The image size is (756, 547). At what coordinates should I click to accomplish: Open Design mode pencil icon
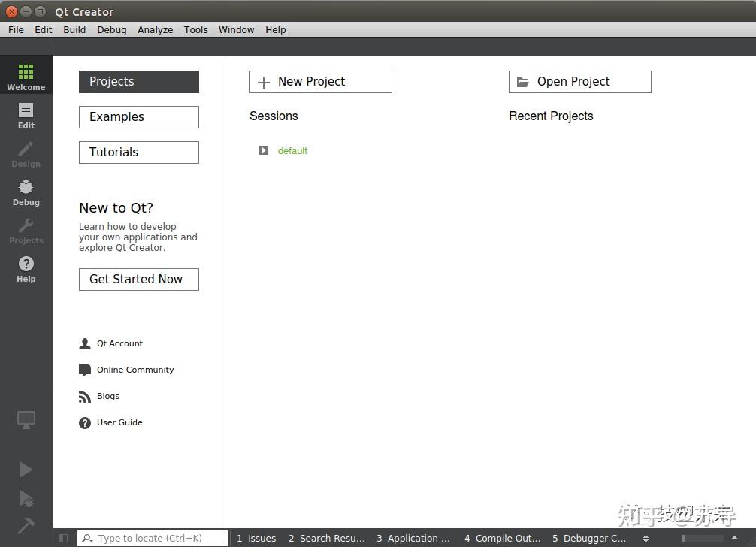(26, 149)
